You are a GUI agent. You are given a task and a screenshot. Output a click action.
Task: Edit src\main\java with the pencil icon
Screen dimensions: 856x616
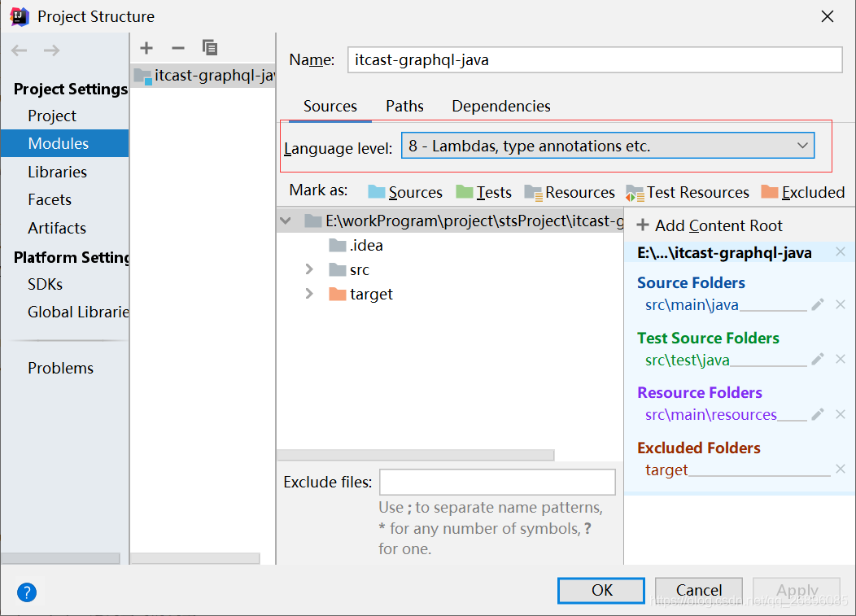tap(818, 304)
